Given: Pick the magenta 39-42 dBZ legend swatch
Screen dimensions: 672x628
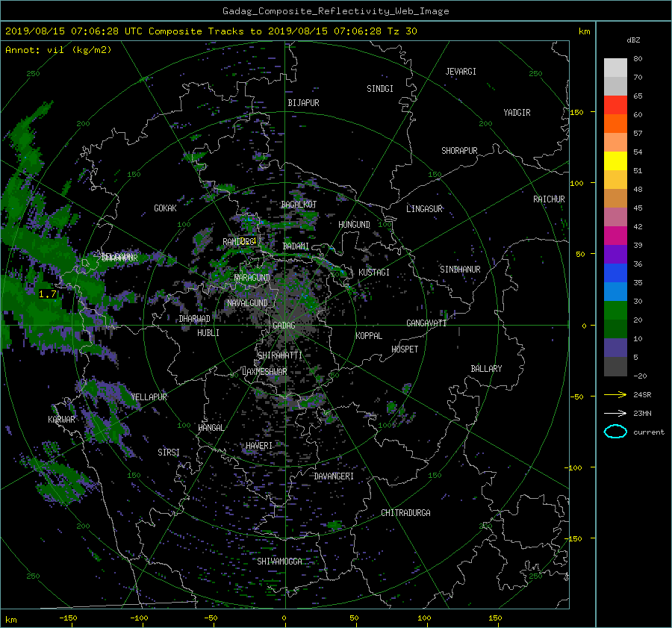Looking at the screenshot, I should click(615, 235).
